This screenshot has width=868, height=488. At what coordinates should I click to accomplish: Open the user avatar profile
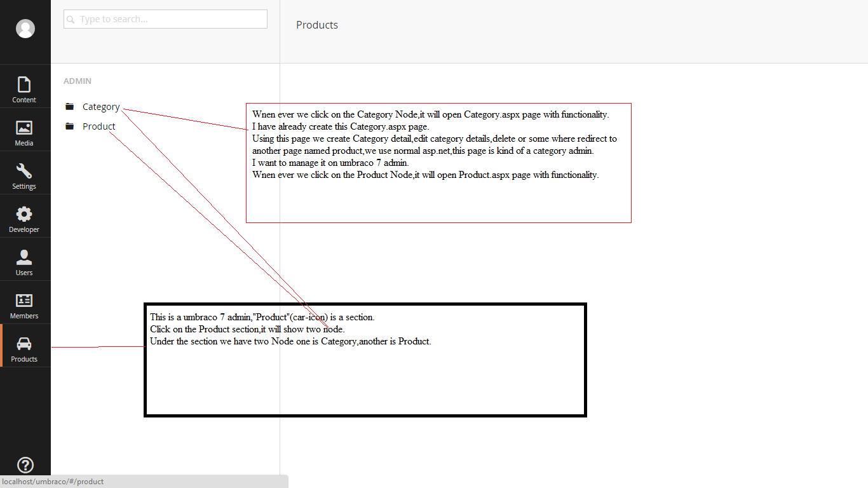tap(25, 29)
